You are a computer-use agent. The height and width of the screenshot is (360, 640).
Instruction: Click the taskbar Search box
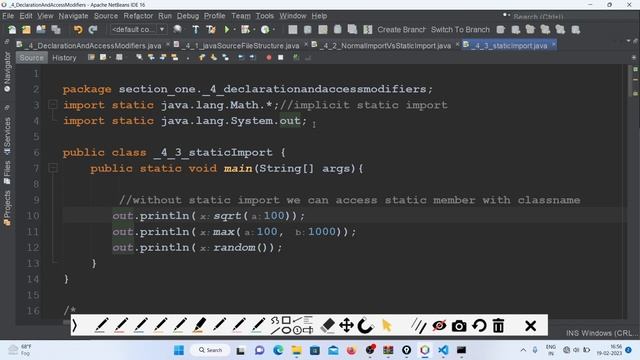(211, 350)
